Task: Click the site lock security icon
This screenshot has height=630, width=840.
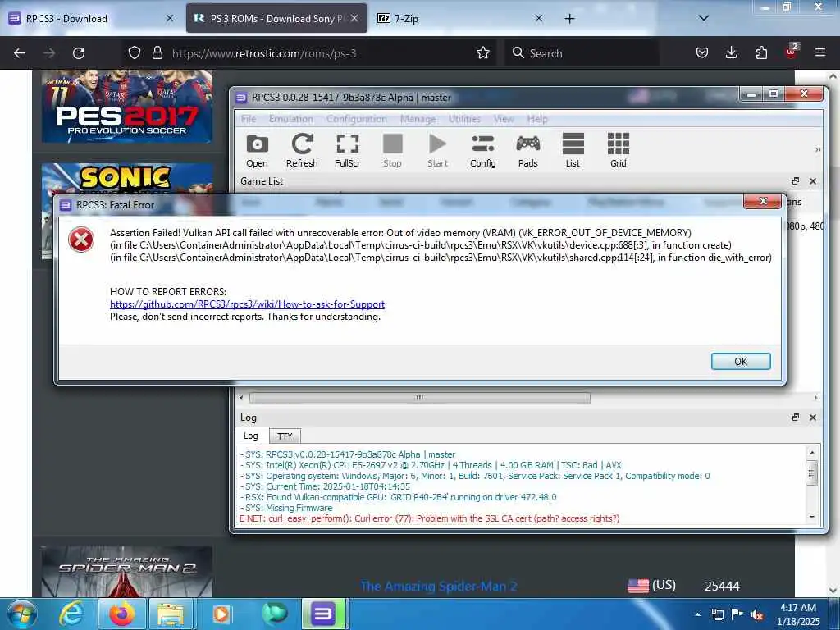Action: click(157, 53)
